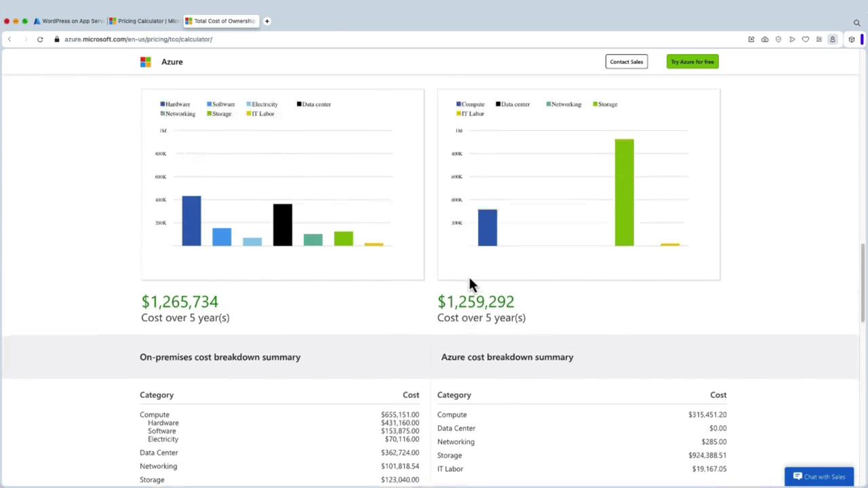This screenshot has height=488, width=868.
Task: Click the Azure link in the header
Action: pos(172,62)
